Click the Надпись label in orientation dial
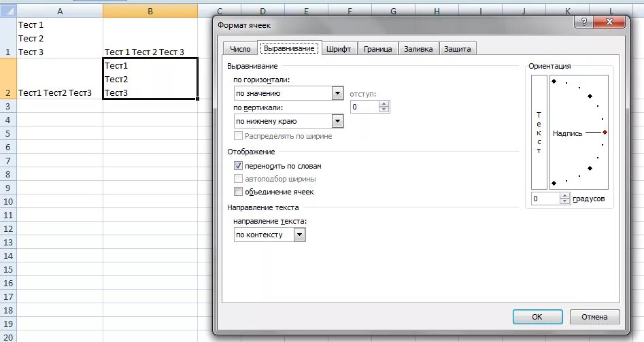 [568, 133]
